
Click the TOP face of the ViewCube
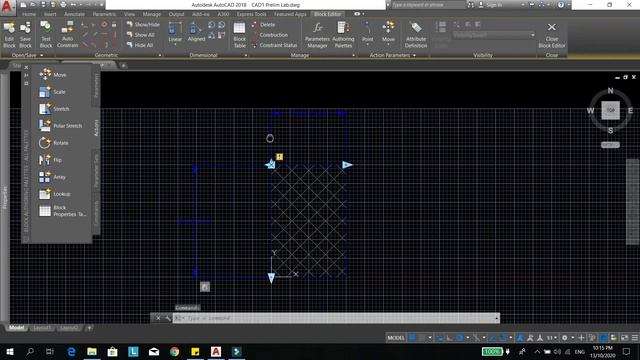[610, 110]
